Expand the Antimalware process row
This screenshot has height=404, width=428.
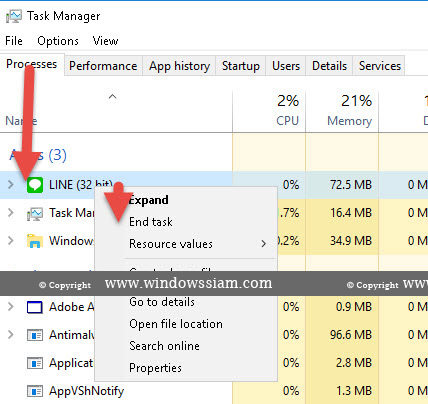tap(11, 335)
